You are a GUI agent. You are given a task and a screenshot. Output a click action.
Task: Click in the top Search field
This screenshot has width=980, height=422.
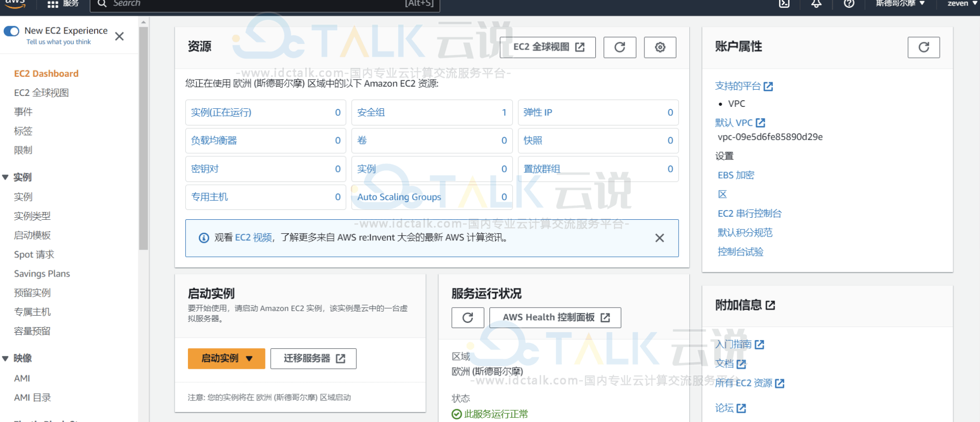click(x=265, y=5)
